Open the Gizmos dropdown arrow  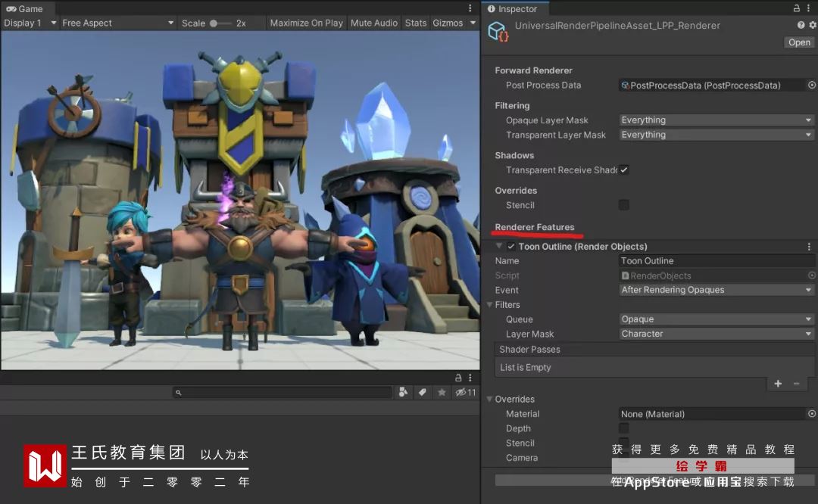click(473, 23)
